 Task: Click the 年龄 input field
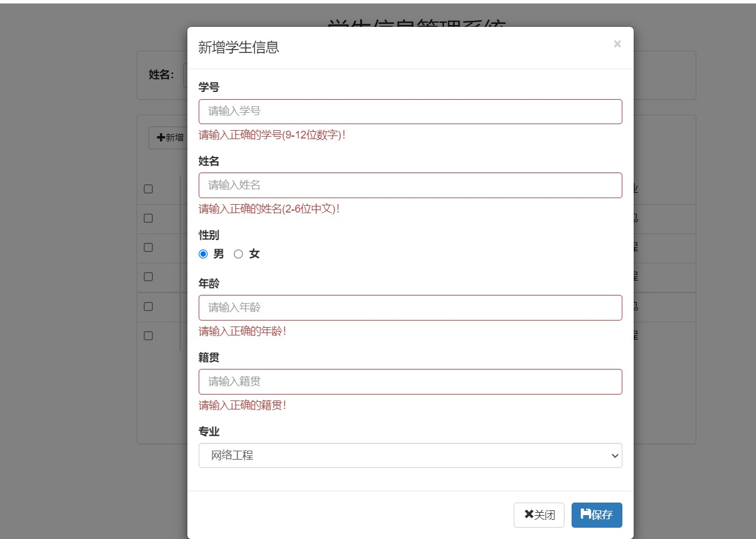(x=410, y=307)
